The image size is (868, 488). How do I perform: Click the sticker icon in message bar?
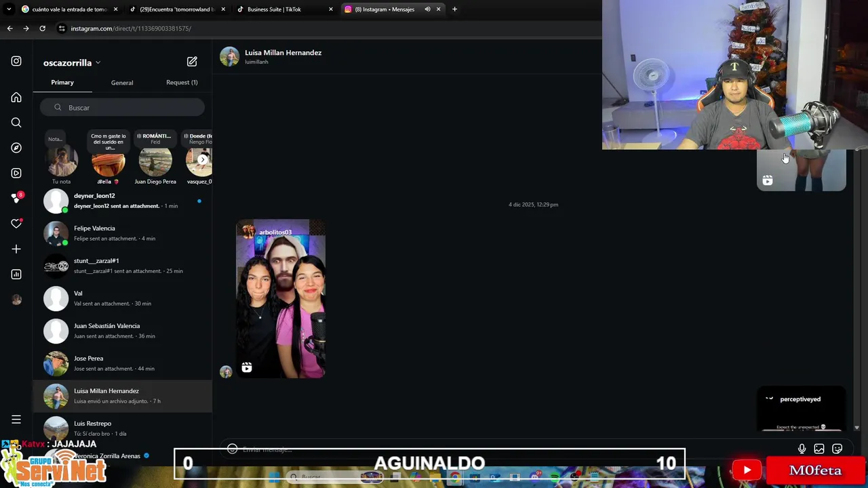pos(837,449)
